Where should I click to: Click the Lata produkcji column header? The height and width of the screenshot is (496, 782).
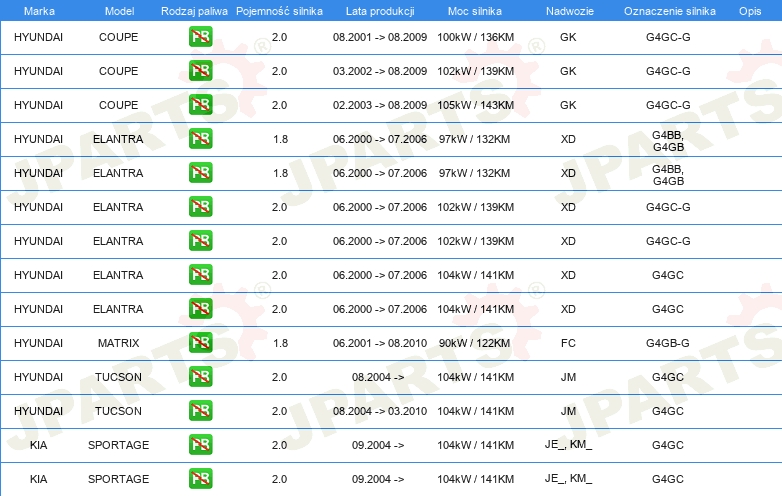click(378, 10)
